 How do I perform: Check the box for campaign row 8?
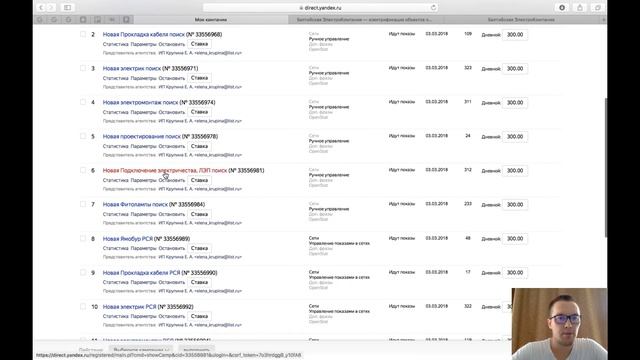pos(83,238)
